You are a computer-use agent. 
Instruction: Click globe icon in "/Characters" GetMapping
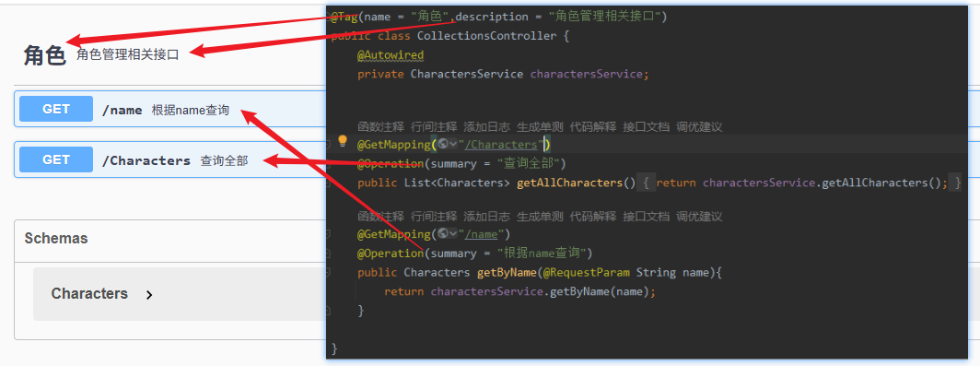443,145
